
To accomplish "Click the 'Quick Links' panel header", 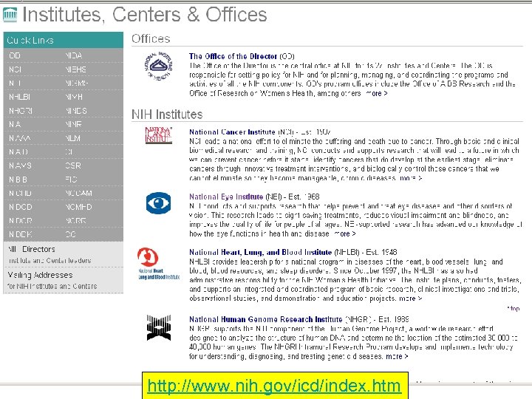I will click(x=63, y=40).
